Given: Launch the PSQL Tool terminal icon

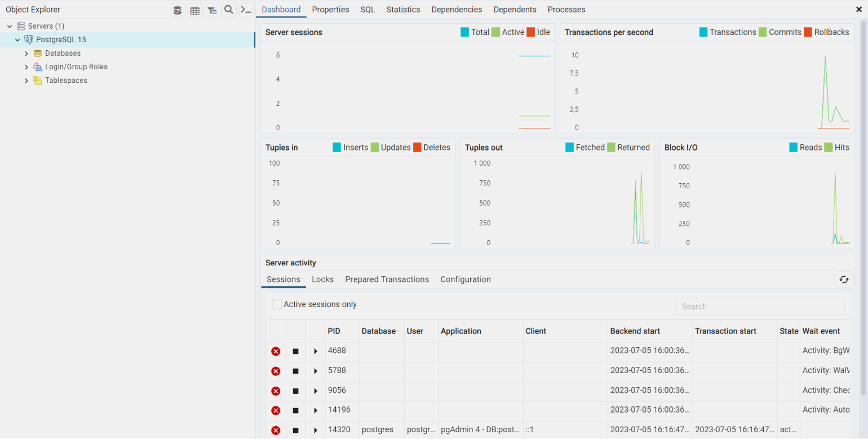Looking at the screenshot, I should (246, 10).
